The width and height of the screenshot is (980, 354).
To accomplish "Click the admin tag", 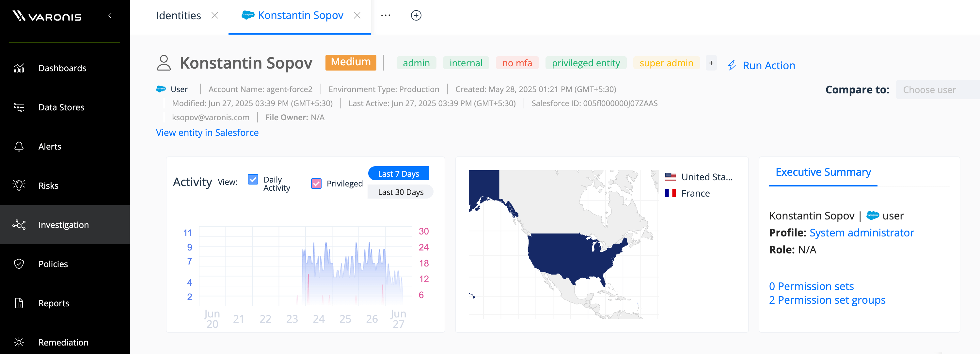I will point(416,63).
